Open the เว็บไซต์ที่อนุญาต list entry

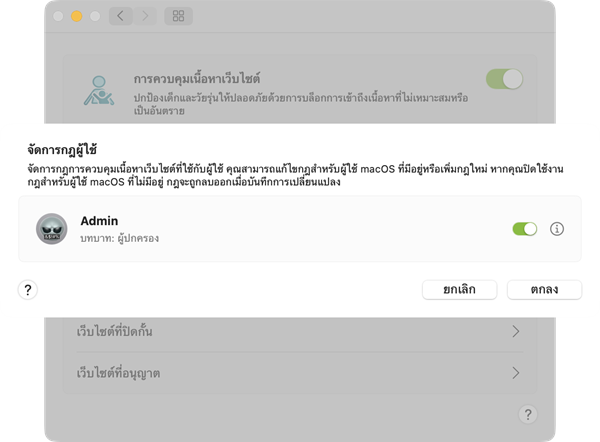point(300,373)
